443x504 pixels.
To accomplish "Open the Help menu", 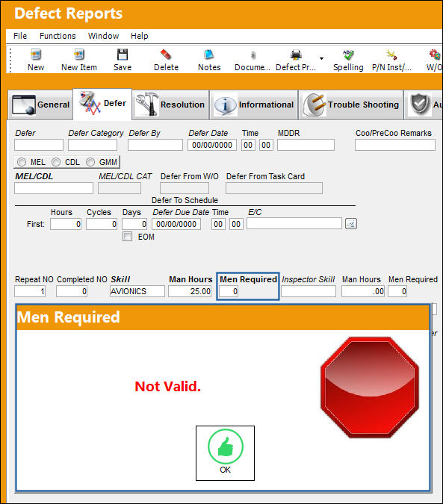I will [x=139, y=36].
